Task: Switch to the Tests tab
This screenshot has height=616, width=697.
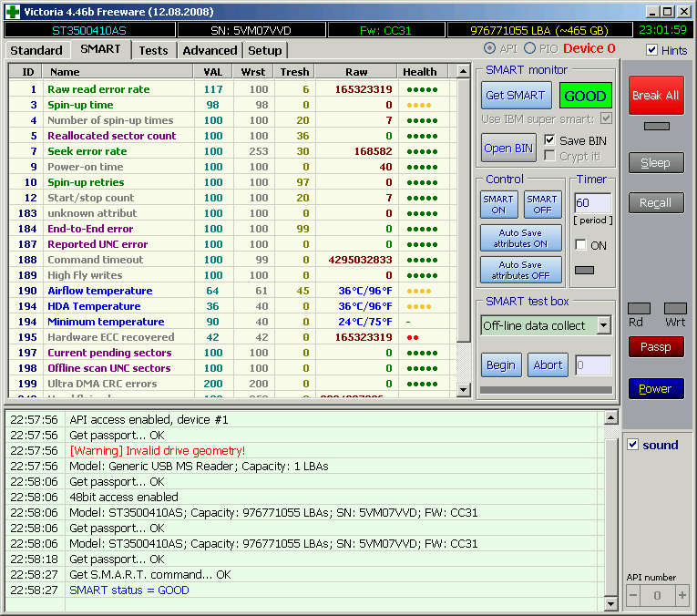Action: pyautogui.click(x=153, y=50)
